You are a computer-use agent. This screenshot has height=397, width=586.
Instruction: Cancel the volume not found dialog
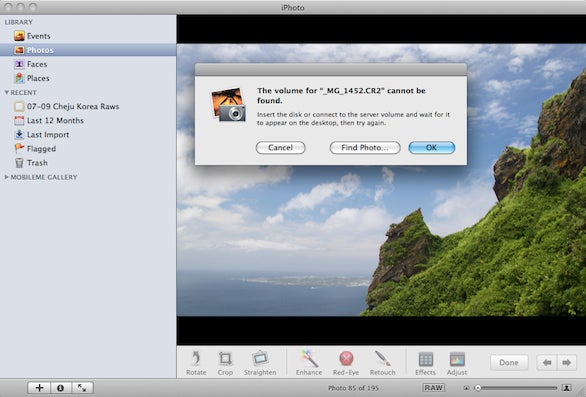280,148
